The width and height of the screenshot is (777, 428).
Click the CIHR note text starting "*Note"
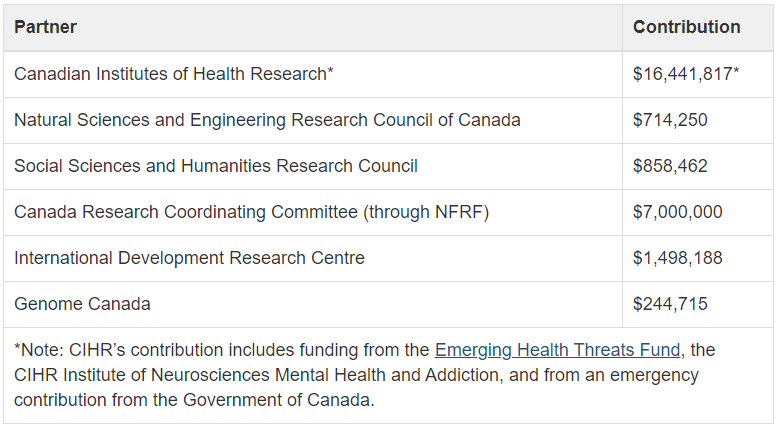(x=365, y=375)
